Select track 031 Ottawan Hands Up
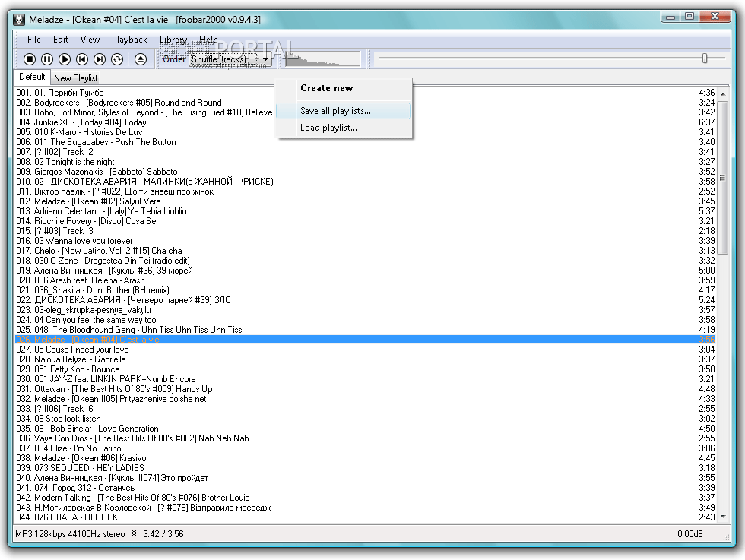Image resolution: width=745 pixels, height=560 pixels. click(x=365, y=389)
